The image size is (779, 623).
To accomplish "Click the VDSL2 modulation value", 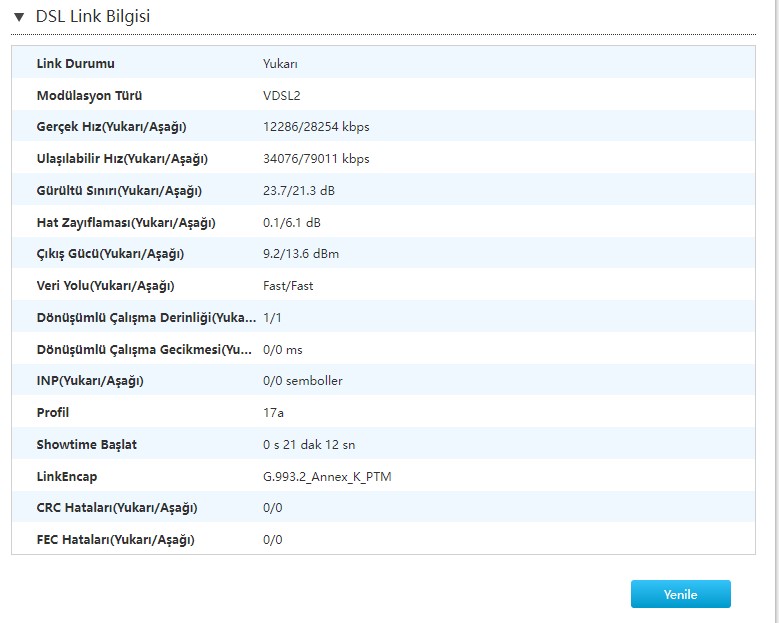I will point(282,96).
